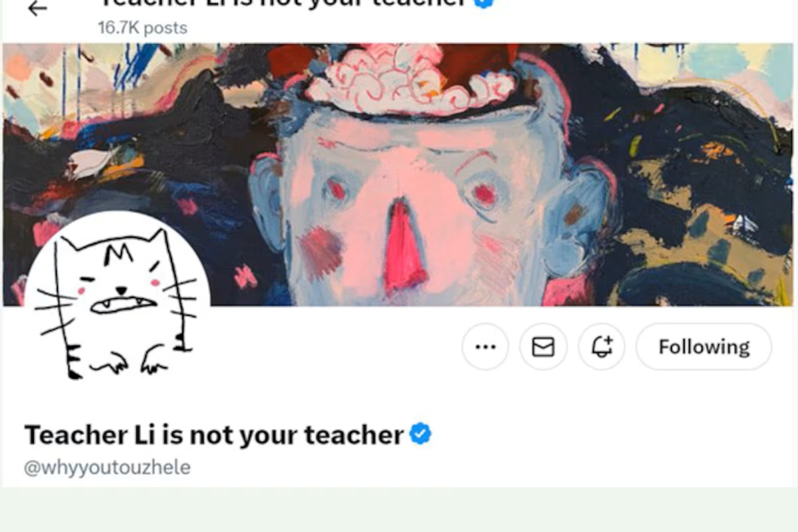Click white fish shape on banner left
The image size is (798, 532).
pyautogui.click(x=88, y=163)
